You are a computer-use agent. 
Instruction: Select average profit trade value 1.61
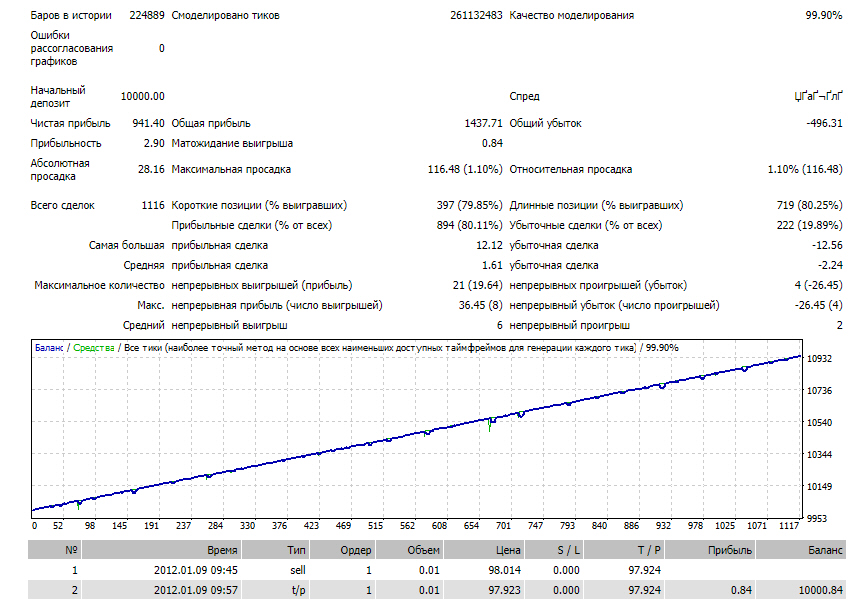[492, 266]
